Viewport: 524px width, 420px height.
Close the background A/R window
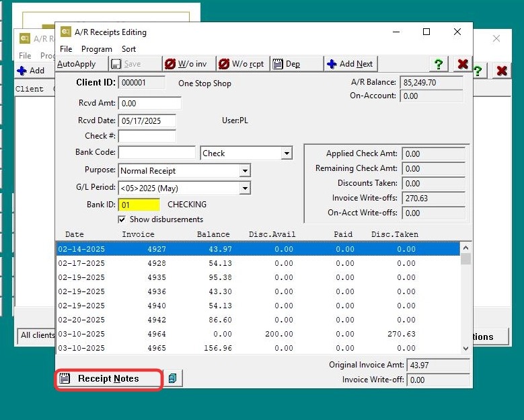point(496,38)
